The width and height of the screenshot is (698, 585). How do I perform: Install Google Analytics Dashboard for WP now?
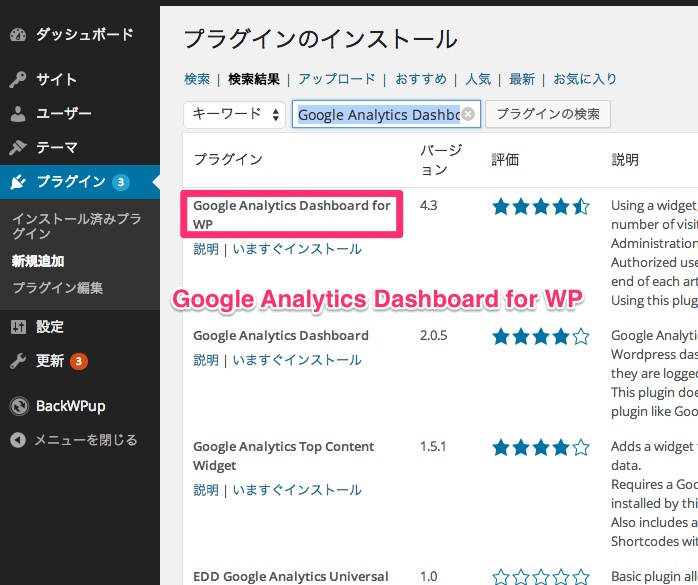297,249
